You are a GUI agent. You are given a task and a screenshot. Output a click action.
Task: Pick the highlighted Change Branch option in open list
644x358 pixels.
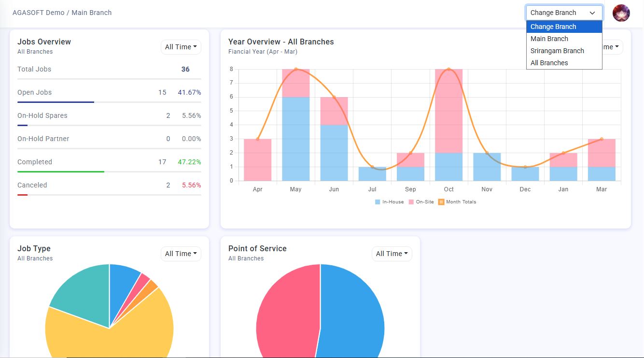point(564,27)
